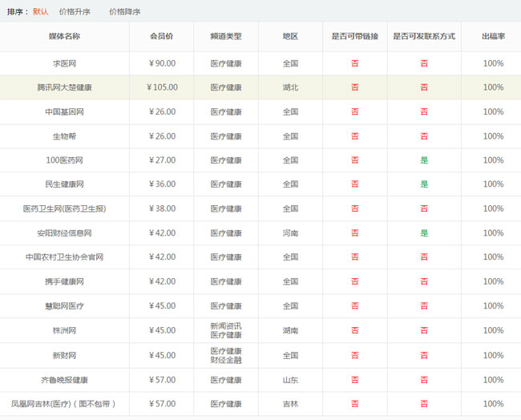Sort by 价格升序
Image resolution: width=521 pixels, height=420 pixels.
pos(75,12)
